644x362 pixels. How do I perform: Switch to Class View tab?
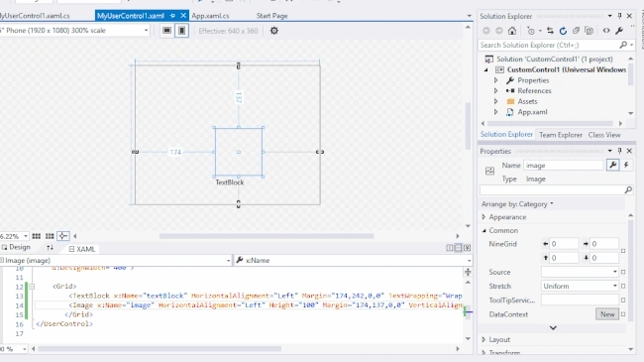click(604, 135)
